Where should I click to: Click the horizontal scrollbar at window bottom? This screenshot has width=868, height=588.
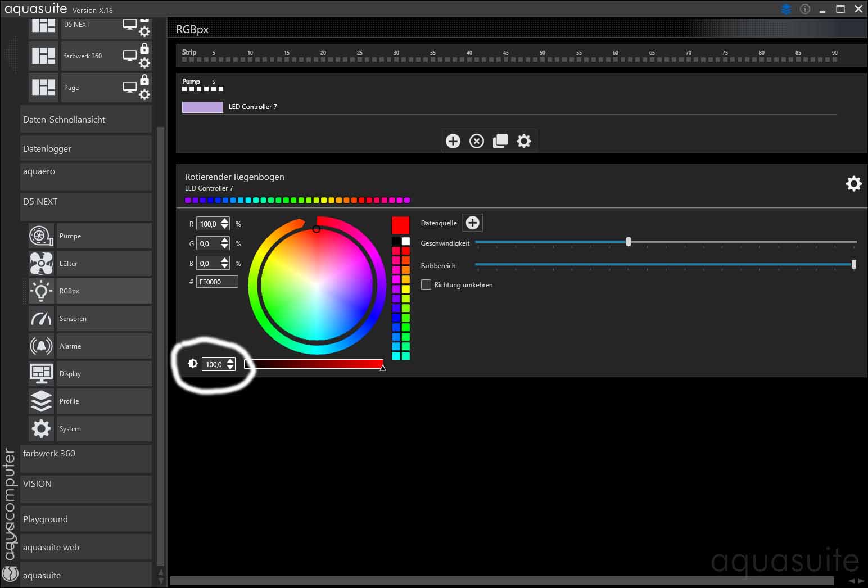pyautogui.click(x=501, y=581)
